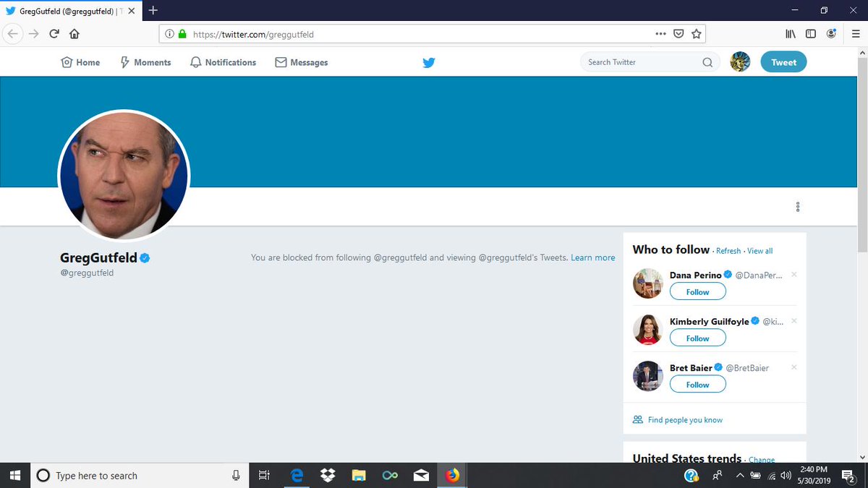Dismiss the Kimberly Guilfoyle suggestion
Image resolution: width=868 pixels, height=488 pixels.
[793, 321]
